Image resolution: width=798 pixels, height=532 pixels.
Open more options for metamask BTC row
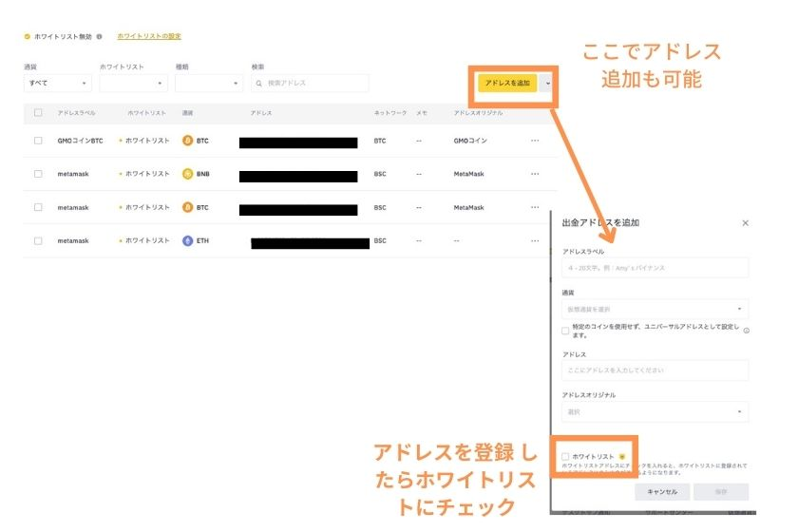pyautogui.click(x=535, y=207)
